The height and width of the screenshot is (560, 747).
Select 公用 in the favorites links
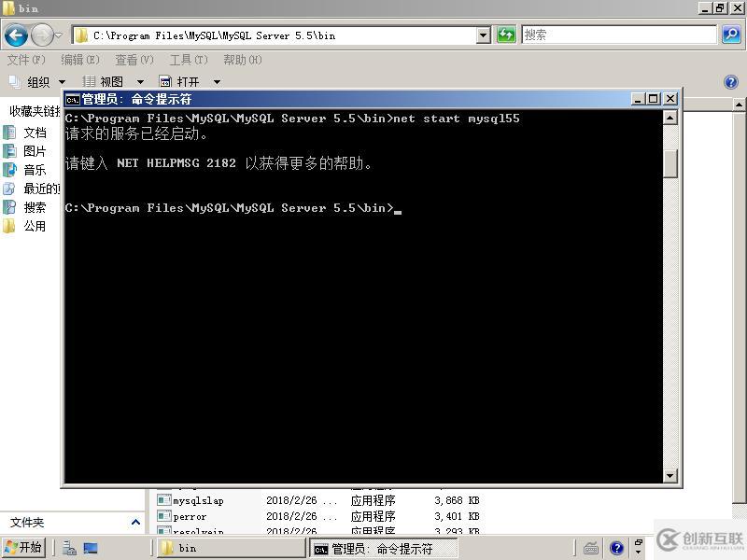coord(35,226)
